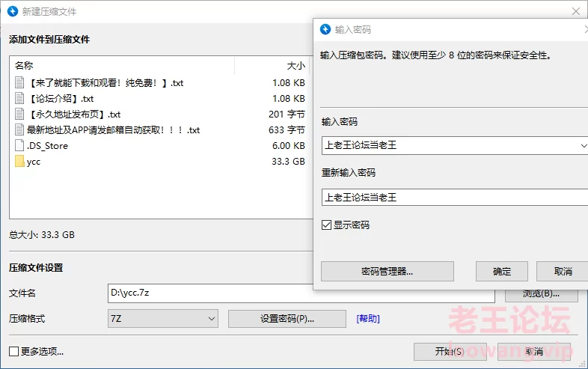Click the 201 字节 size cell
Screen dimensions: 588x369
coord(287,114)
